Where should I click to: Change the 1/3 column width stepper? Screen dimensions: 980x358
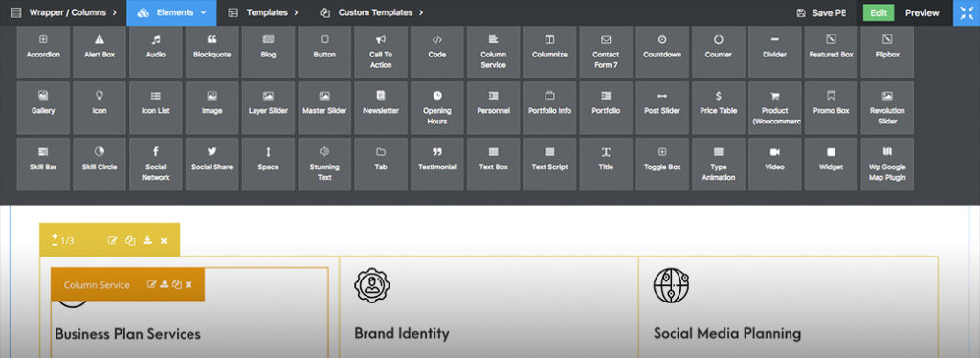pyautogui.click(x=55, y=240)
